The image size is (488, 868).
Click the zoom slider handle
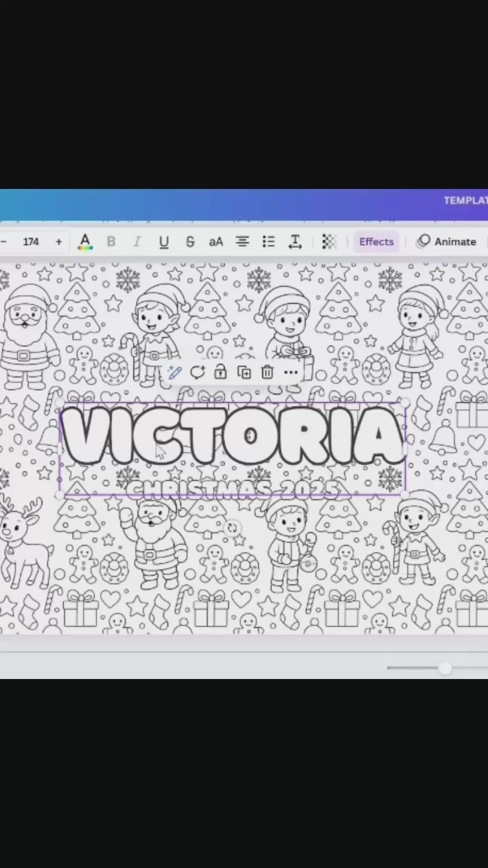(x=445, y=668)
